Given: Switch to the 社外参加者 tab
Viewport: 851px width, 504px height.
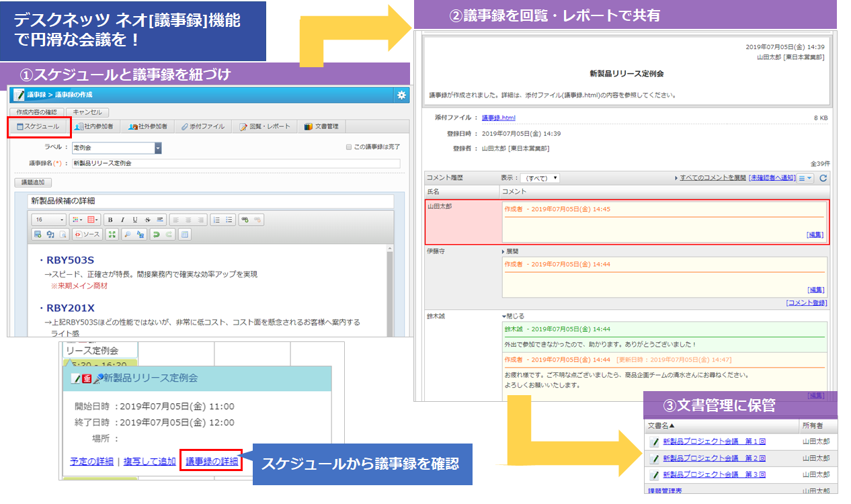Looking at the screenshot, I should pyautogui.click(x=148, y=126).
